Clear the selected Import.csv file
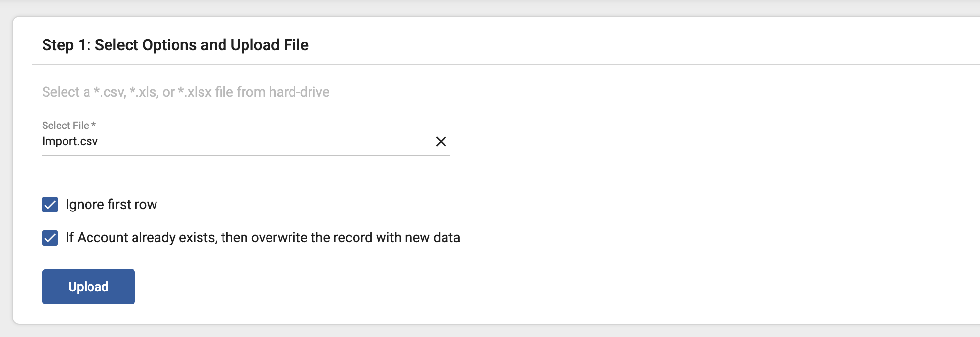This screenshot has width=980, height=337. pyautogui.click(x=441, y=142)
